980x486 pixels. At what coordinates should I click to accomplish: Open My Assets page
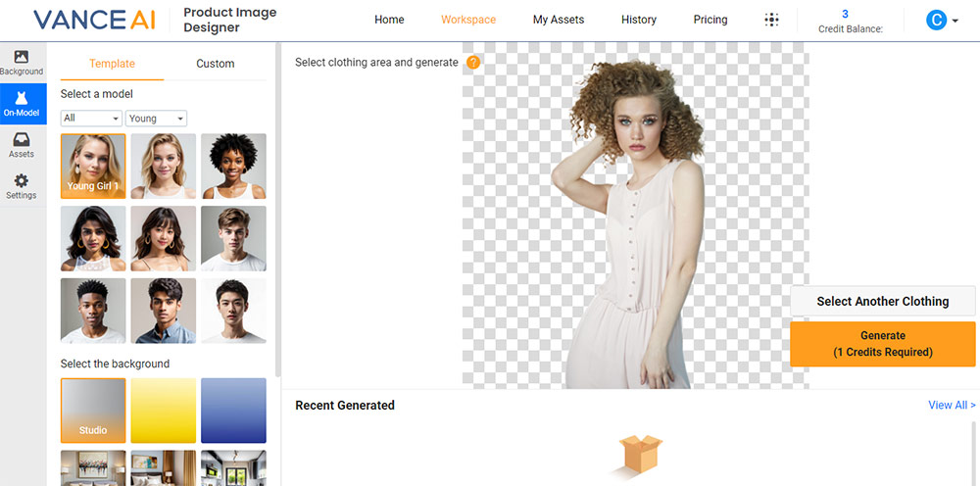point(559,20)
